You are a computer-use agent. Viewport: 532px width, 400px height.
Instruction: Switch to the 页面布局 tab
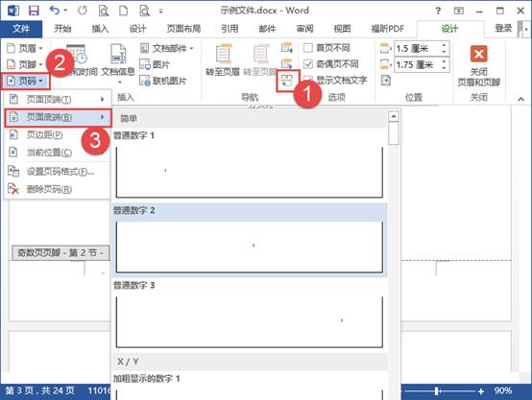[183, 29]
